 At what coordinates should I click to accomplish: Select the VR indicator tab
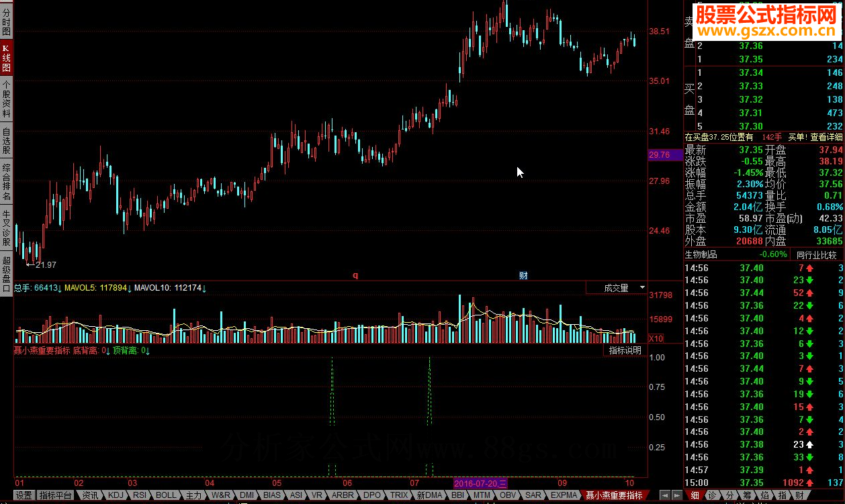click(317, 495)
